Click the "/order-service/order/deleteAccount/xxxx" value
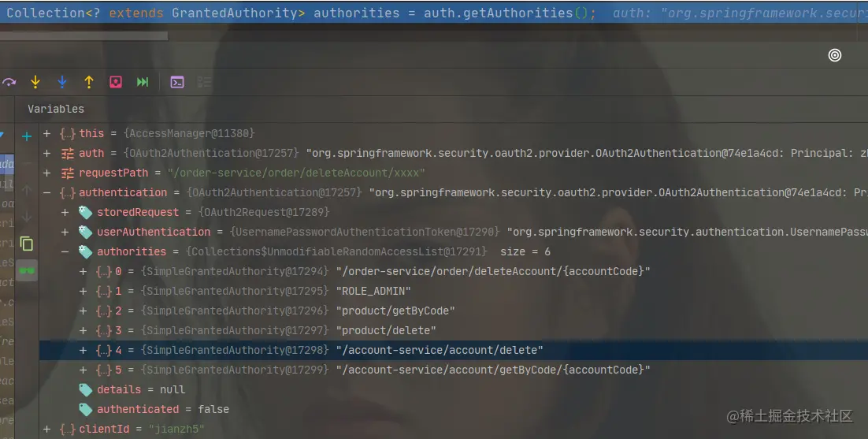The height and width of the screenshot is (439, 868). [x=296, y=173]
